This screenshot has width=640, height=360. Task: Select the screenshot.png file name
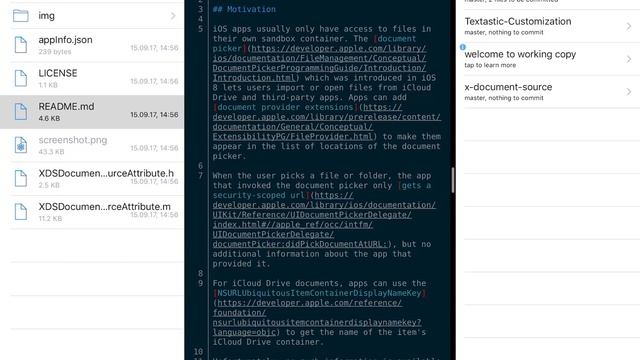coord(73,140)
